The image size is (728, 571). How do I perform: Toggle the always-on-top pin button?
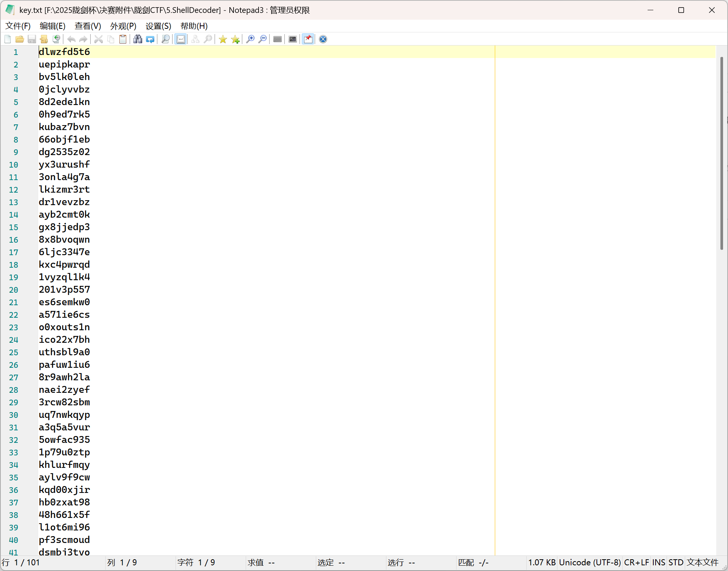(308, 39)
